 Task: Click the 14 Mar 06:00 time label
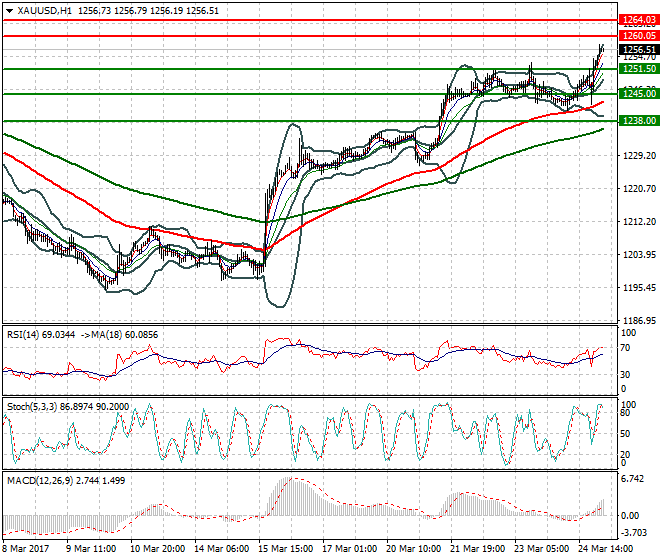[x=221, y=549]
